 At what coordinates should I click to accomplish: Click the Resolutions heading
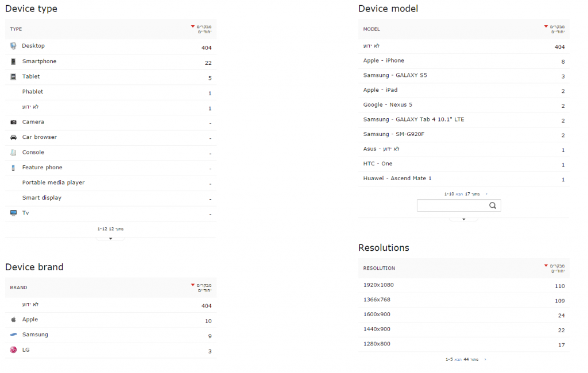pos(384,248)
